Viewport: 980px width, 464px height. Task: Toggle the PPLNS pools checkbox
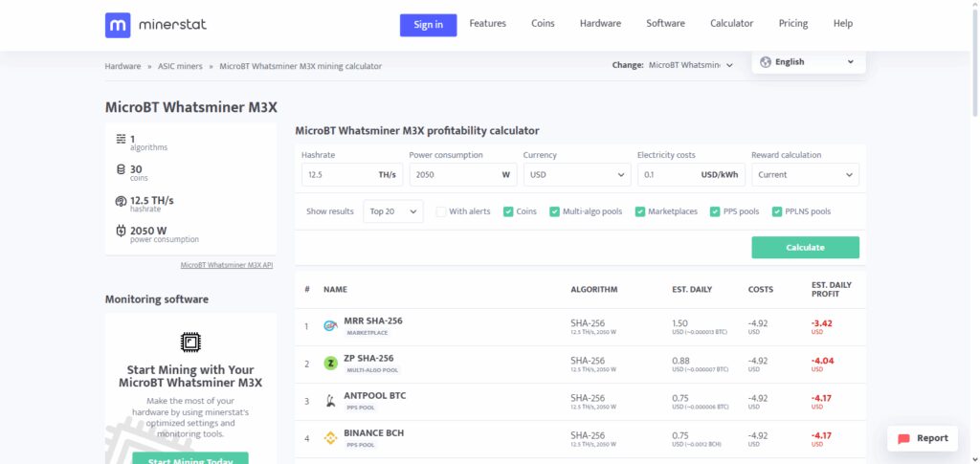777,211
